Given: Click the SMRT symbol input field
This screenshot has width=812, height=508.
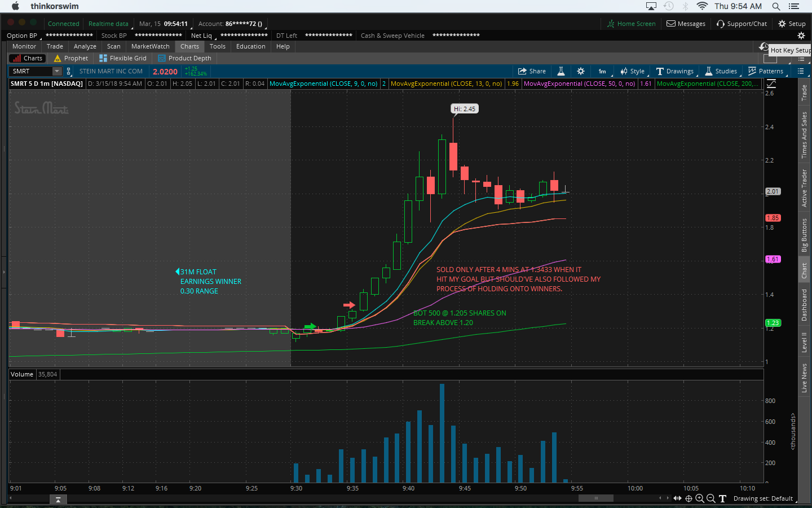Looking at the screenshot, I should click(x=31, y=71).
